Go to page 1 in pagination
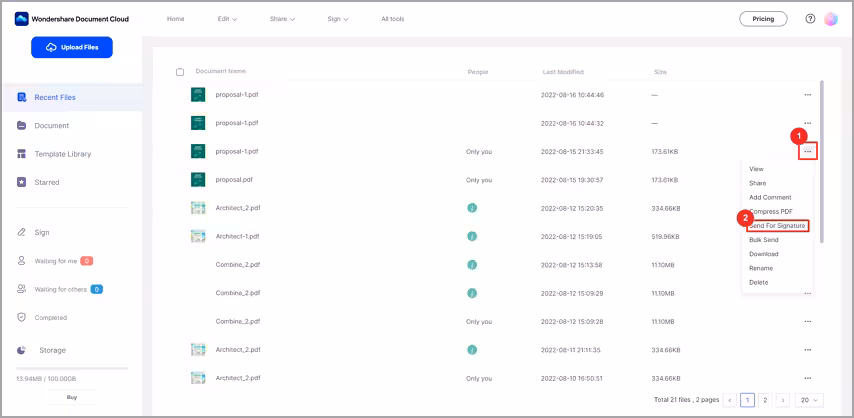The width and height of the screenshot is (854, 418). 747,400
